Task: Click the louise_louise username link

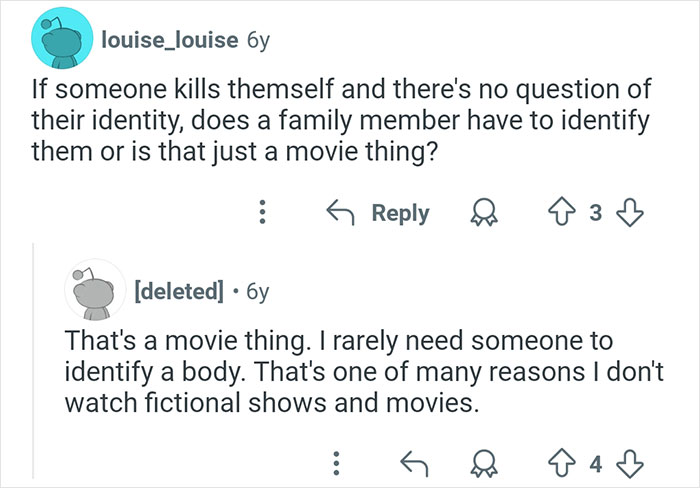Action: click(164, 38)
